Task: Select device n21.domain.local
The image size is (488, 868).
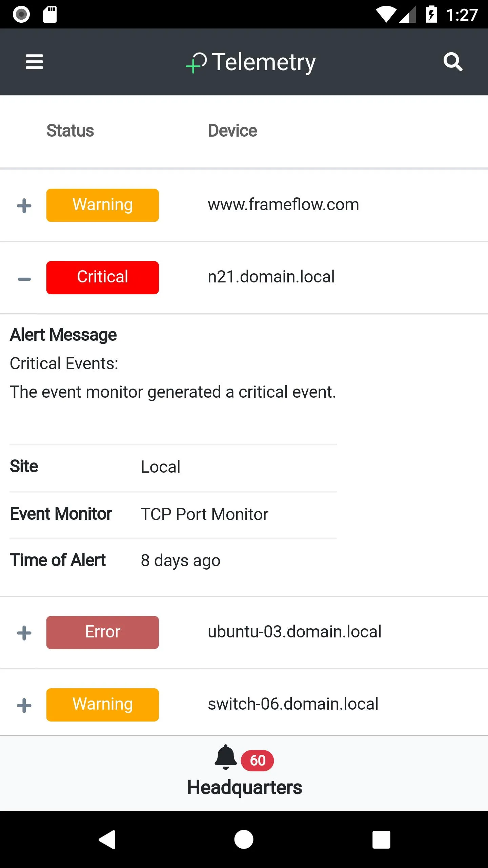Action: [271, 277]
